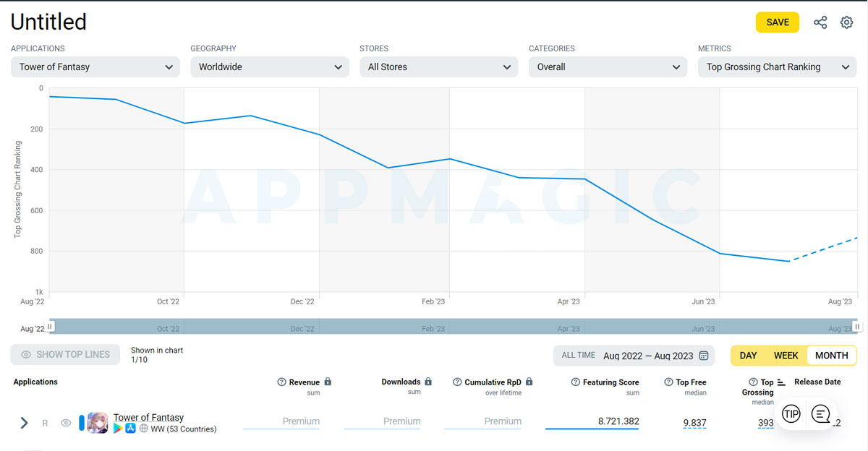The height and width of the screenshot is (451, 868).
Task: Click the Google Play store icon
Action: 118,429
